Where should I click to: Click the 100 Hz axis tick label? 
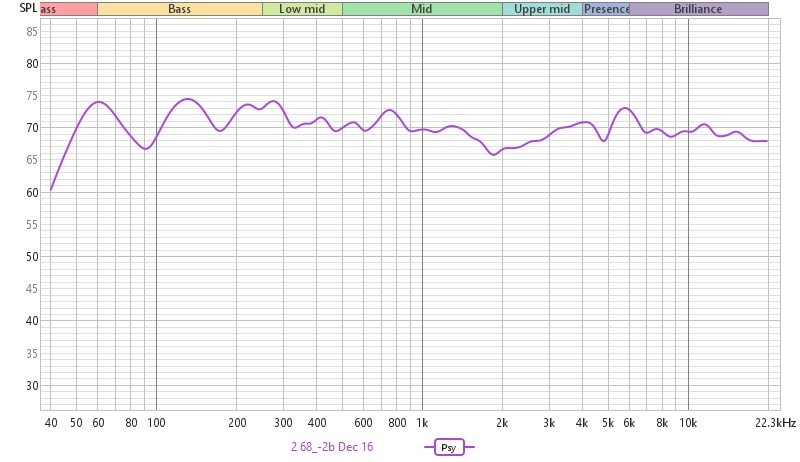pos(156,423)
